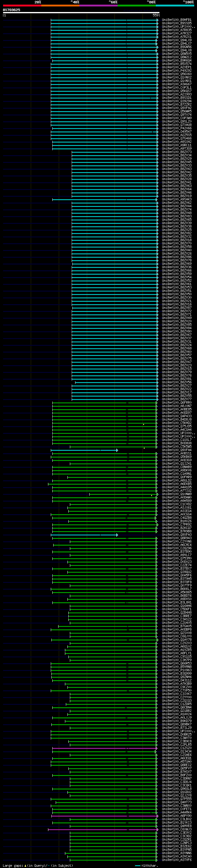The width and height of the screenshot is (197, 868).
Task: Click the white query sequence length bar
Action: click(81, 12)
